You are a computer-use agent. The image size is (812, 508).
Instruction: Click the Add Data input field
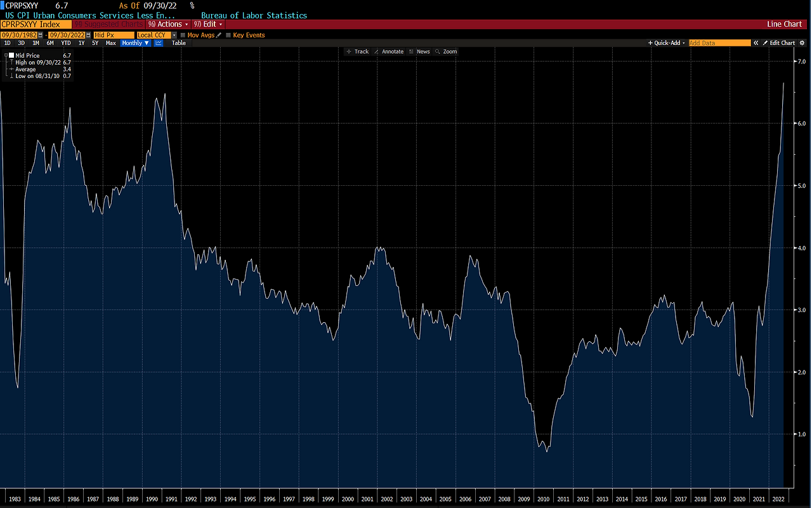coord(720,42)
